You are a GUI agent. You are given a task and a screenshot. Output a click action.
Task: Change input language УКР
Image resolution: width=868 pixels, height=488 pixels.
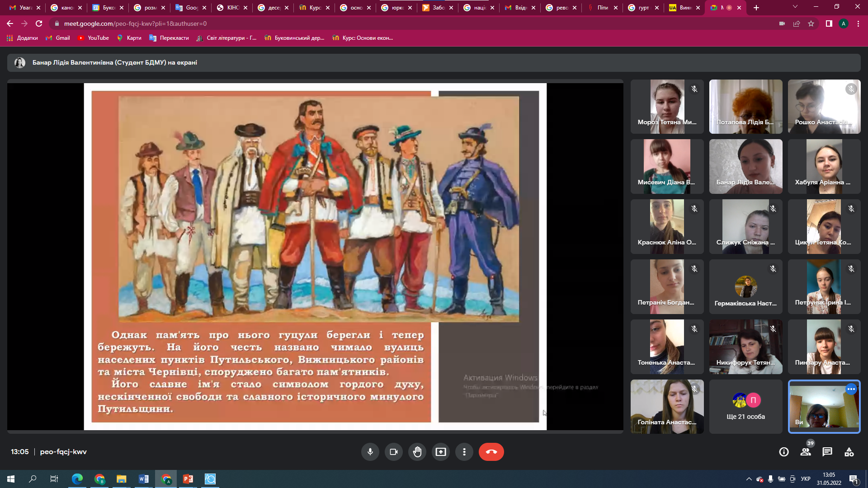pyautogui.click(x=806, y=479)
